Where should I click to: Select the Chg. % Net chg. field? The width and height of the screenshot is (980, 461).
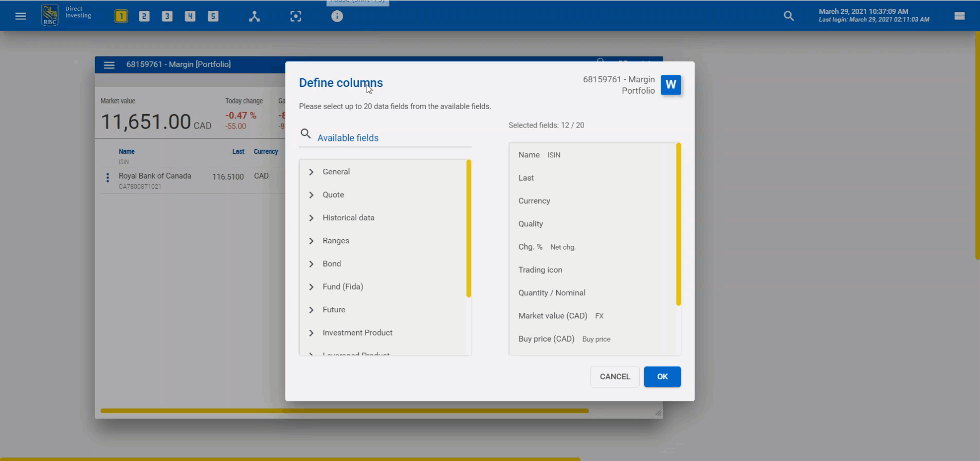[x=592, y=247]
